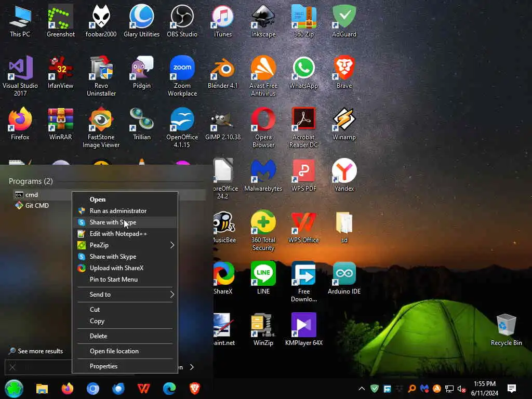The image size is (532, 399).
Task: Select the sd folder on desktop
Action: click(344, 227)
